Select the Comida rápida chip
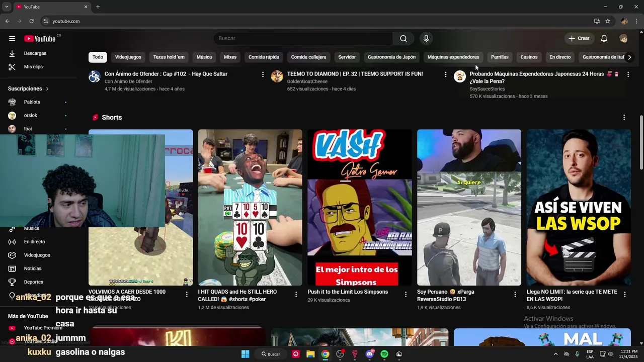This screenshot has height=362, width=644. (x=264, y=57)
